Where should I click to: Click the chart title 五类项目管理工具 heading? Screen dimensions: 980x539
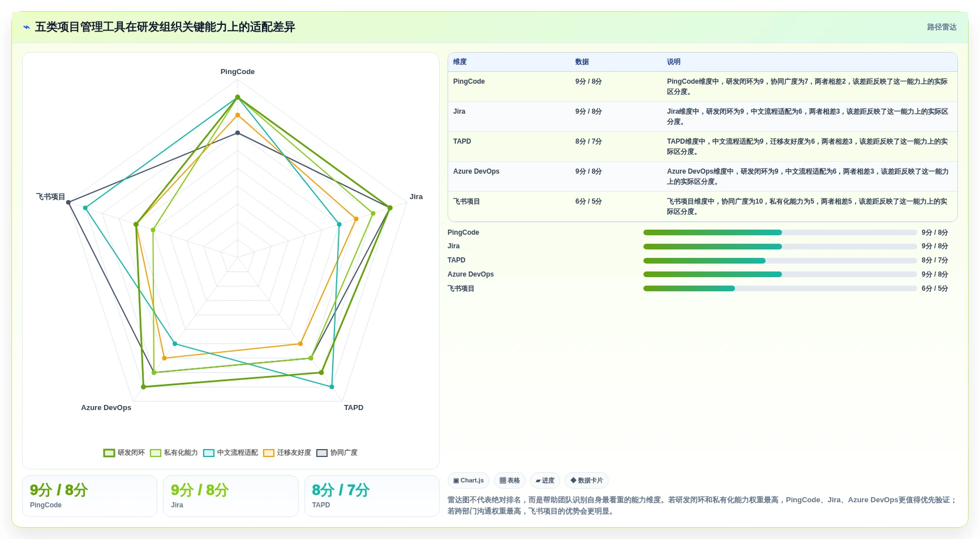tap(165, 27)
